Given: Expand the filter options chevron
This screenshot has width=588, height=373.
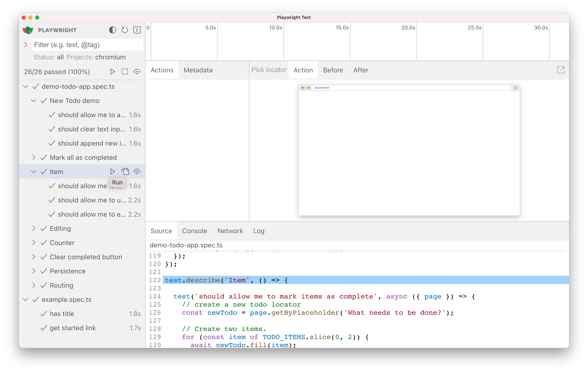Looking at the screenshot, I should tap(26, 45).
